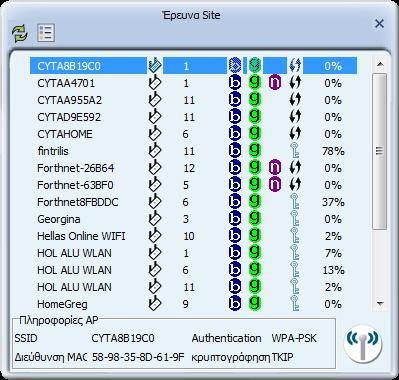Click the network type icon for CYTAHOME
399x380 pixels.
pyautogui.click(x=155, y=134)
